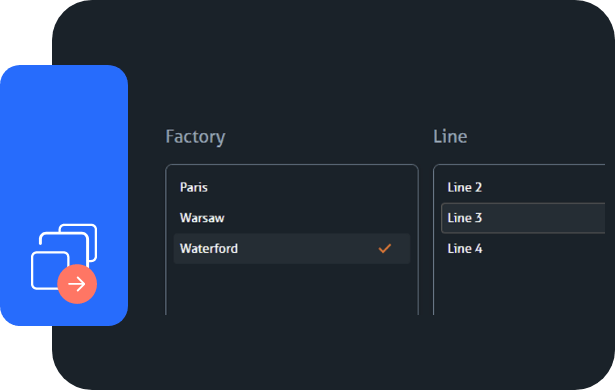
Task: Click the dark panel area below the lists
Action: click(333, 351)
